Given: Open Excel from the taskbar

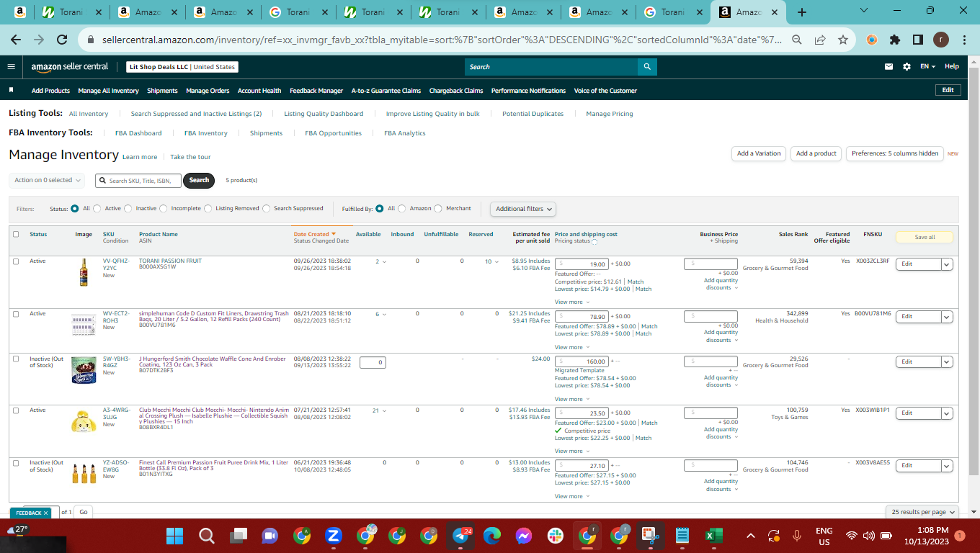Looking at the screenshot, I should click(x=714, y=536).
